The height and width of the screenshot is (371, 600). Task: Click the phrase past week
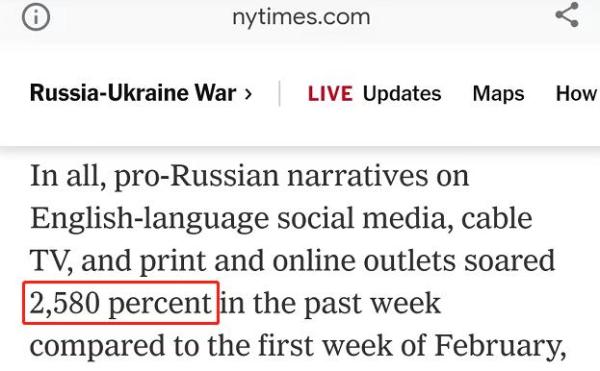coord(372,304)
